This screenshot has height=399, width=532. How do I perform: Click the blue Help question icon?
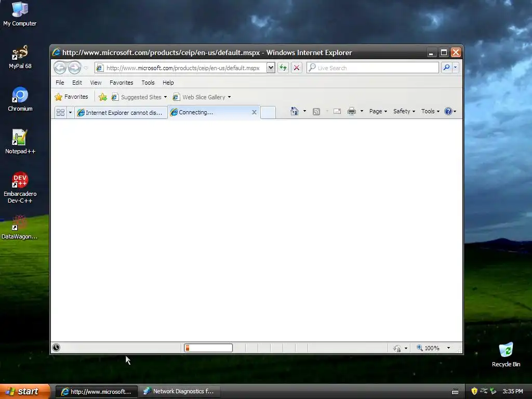tap(448, 111)
